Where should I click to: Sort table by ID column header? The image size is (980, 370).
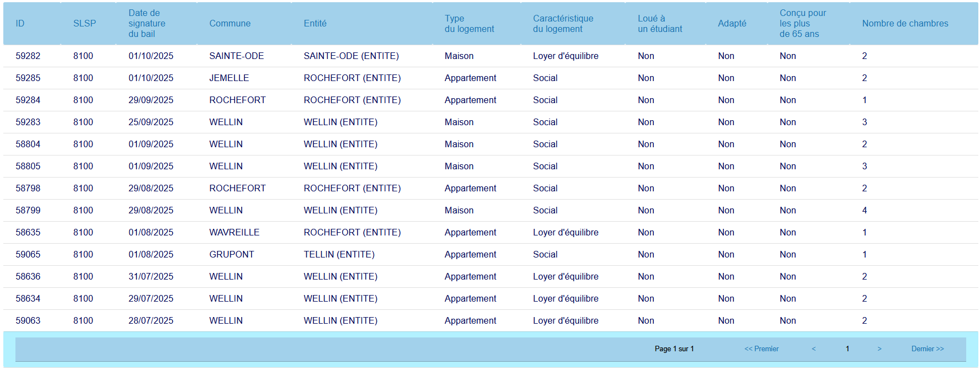20,23
